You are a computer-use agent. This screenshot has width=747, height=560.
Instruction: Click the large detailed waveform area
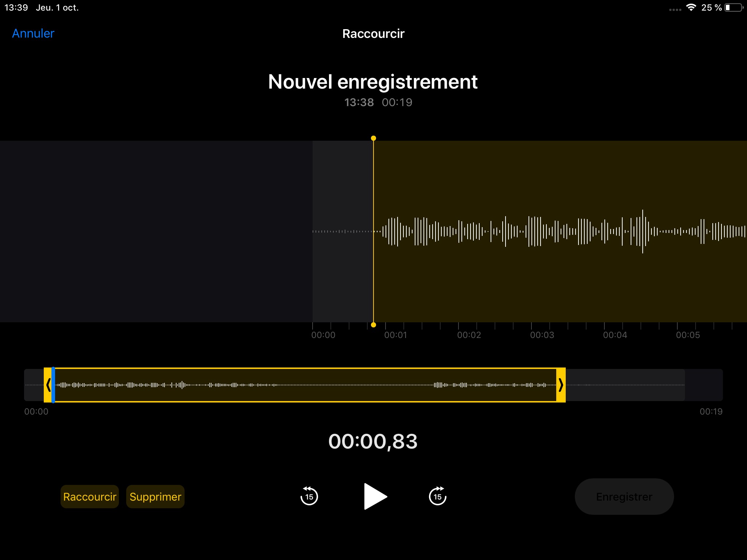(547, 232)
